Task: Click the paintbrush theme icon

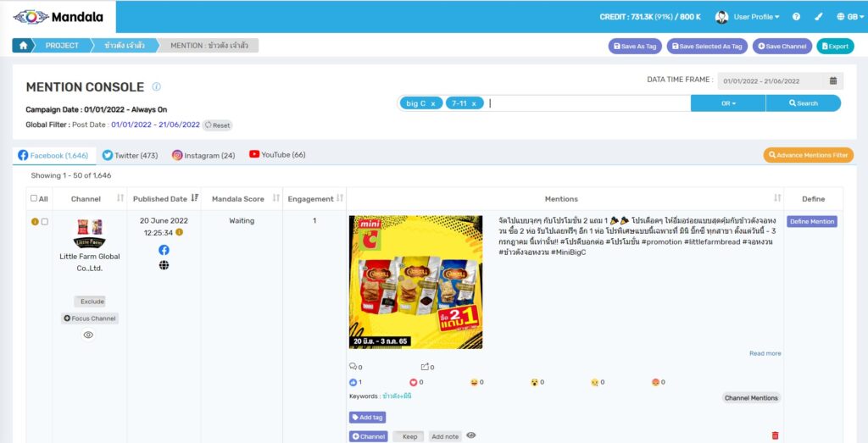Action: [819, 17]
